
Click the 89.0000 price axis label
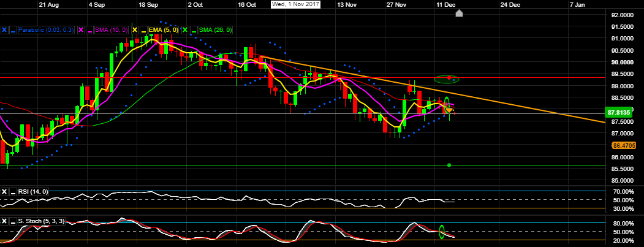click(x=622, y=86)
